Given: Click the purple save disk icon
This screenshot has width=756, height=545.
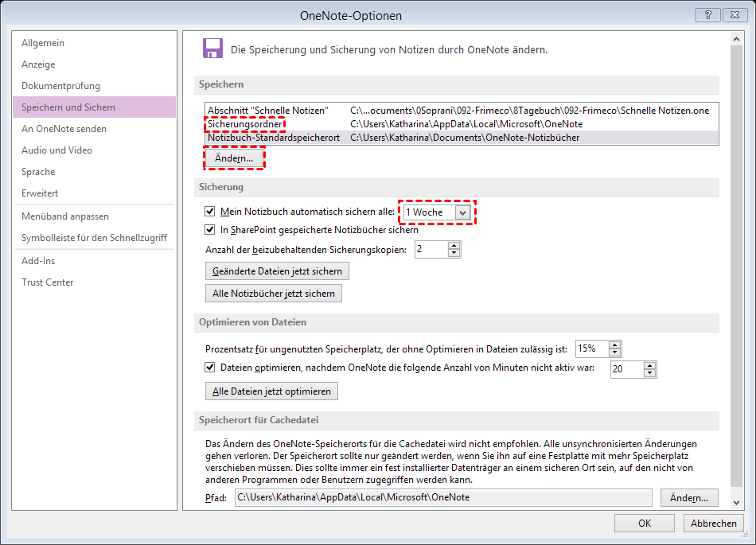Looking at the screenshot, I should [x=212, y=49].
